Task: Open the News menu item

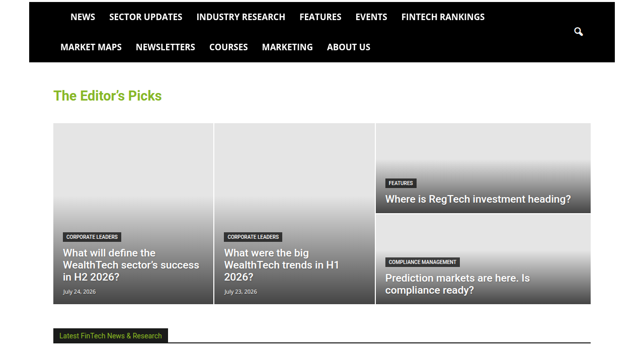Action: coord(83,17)
